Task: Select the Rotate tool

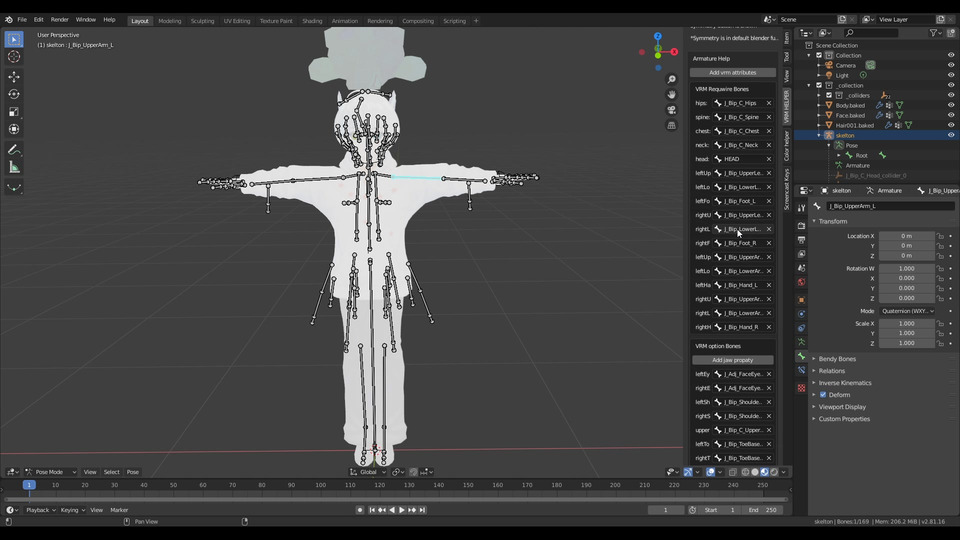Action: (x=14, y=94)
